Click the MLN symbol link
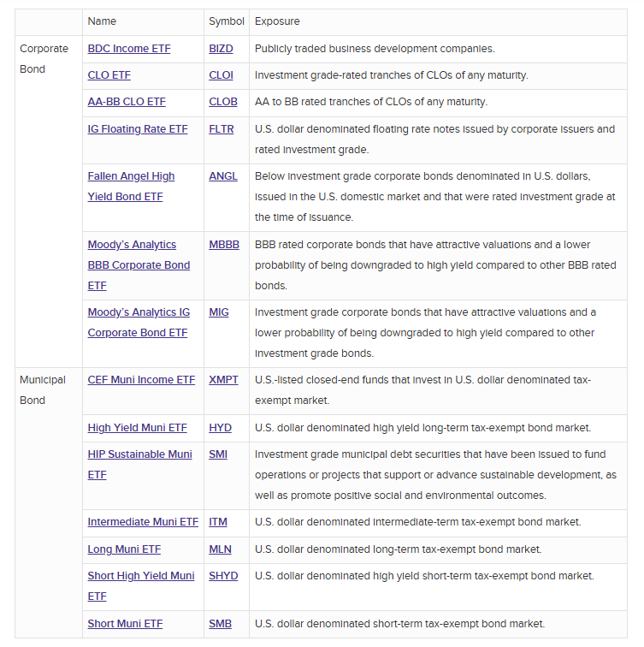644x647 pixels. coord(220,549)
